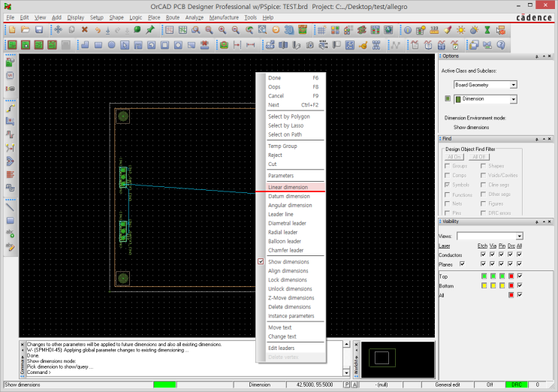Click the world view thumbnail window
The image size is (558, 392).
(398, 359)
